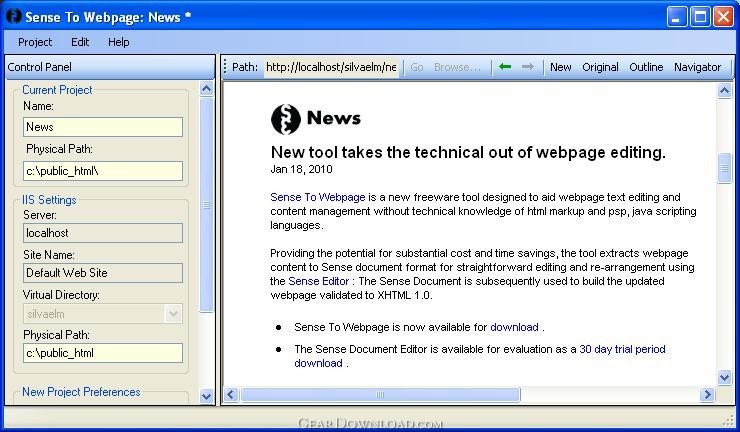This screenshot has width=740, height=432.
Task: Open the Help menu
Action: (x=118, y=42)
